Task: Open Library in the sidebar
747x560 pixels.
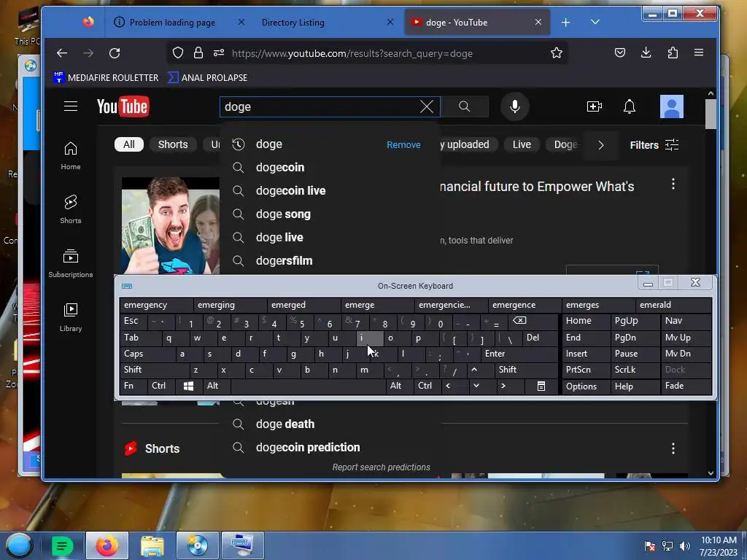Action: (71, 317)
